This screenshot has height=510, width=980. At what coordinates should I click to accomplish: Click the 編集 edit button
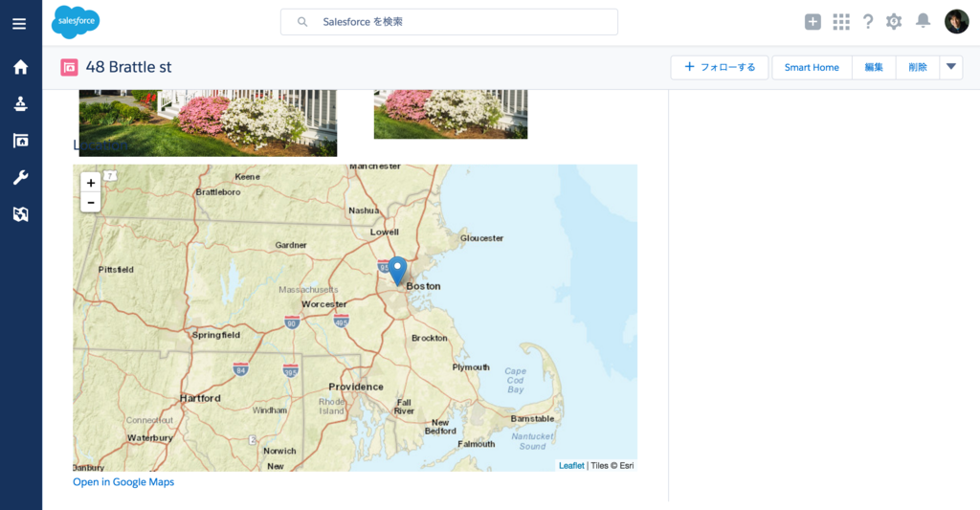(874, 68)
